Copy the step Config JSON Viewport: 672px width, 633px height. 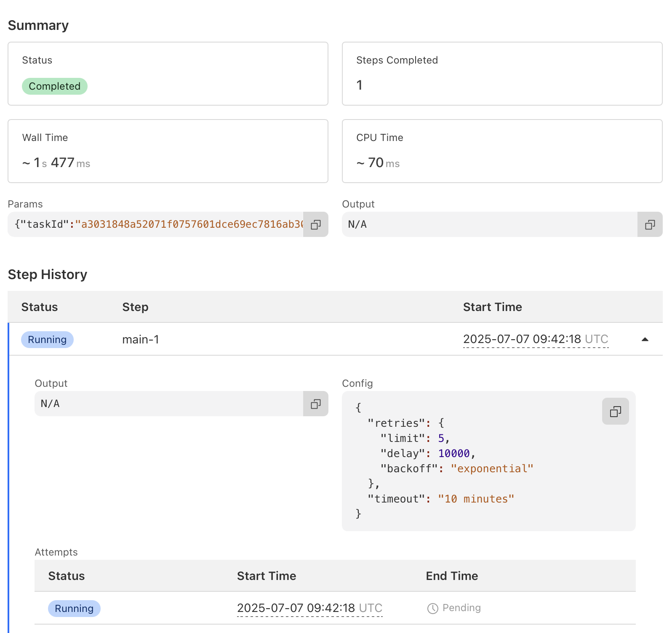[x=615, y=411]
